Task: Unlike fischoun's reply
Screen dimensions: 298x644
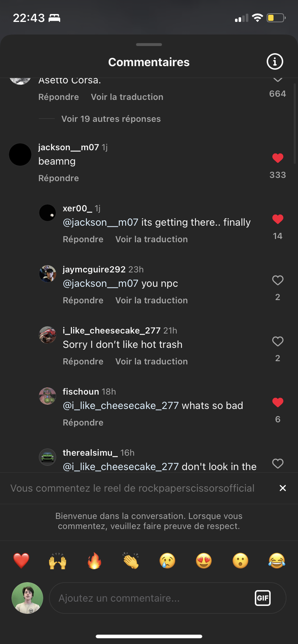Action: pos(277,402)
